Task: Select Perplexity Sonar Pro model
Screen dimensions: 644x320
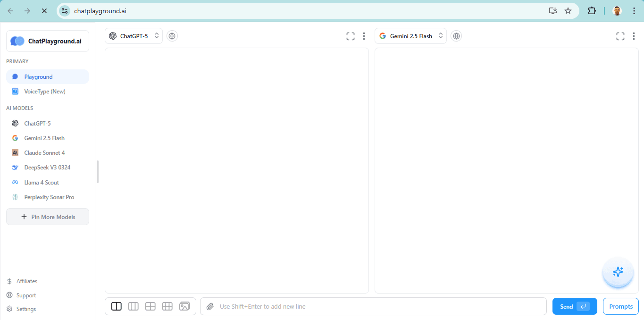Action: pyautogui.click(x=49, y=197)
